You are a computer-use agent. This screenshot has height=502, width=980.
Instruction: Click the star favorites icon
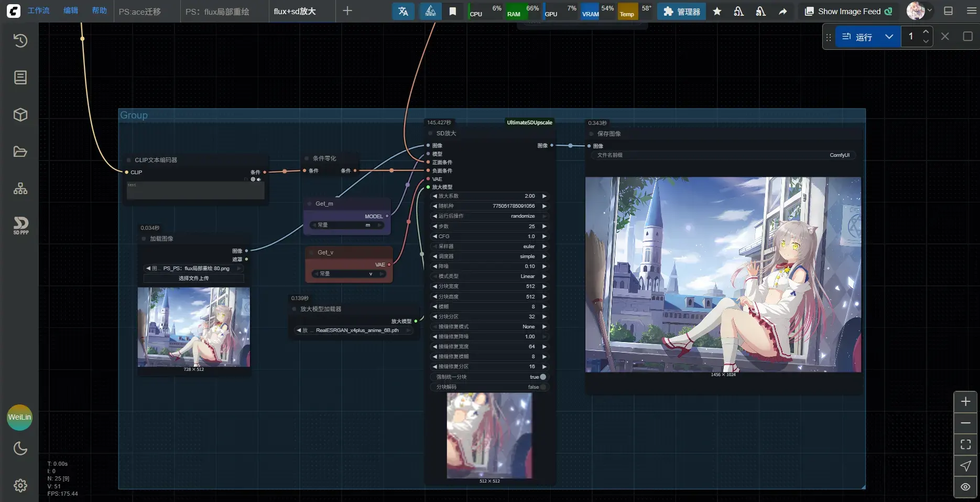(x=717, y=12)
